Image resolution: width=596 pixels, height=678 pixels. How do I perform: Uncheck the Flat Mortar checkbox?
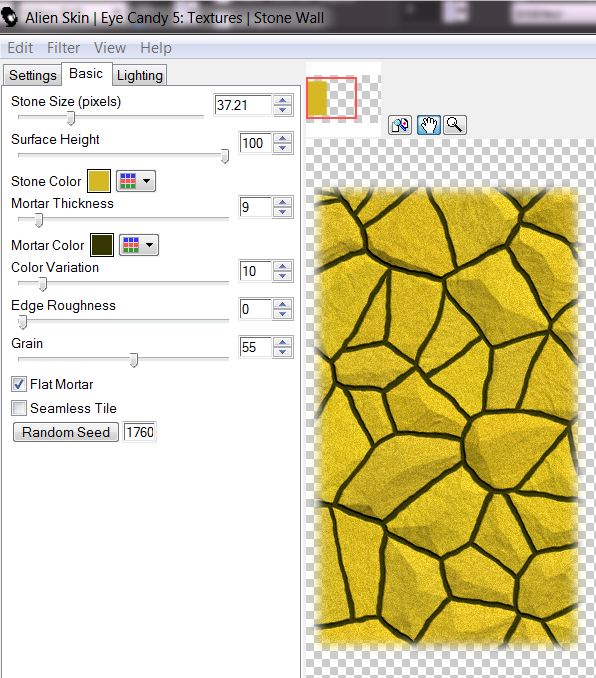point(19,384)
